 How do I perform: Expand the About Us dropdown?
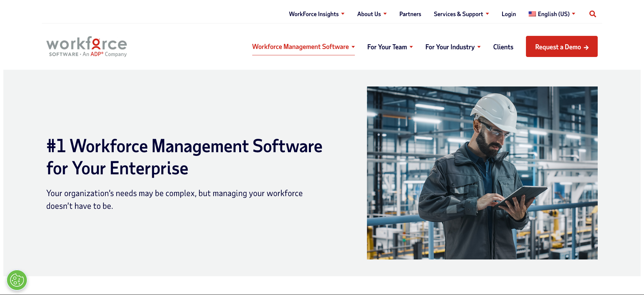(x=372, y=14)
